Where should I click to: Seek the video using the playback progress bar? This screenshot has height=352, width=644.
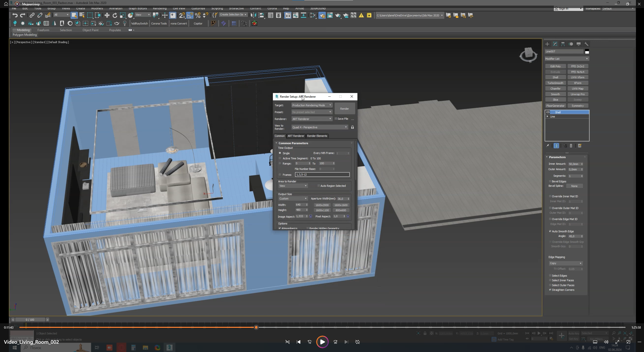(256, 327)
